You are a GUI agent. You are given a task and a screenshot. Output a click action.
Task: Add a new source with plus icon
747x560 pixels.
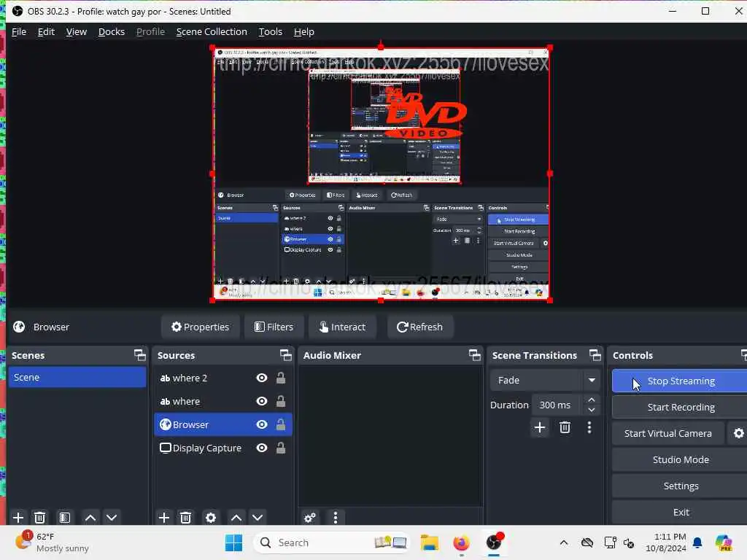(x=164, y=517)
